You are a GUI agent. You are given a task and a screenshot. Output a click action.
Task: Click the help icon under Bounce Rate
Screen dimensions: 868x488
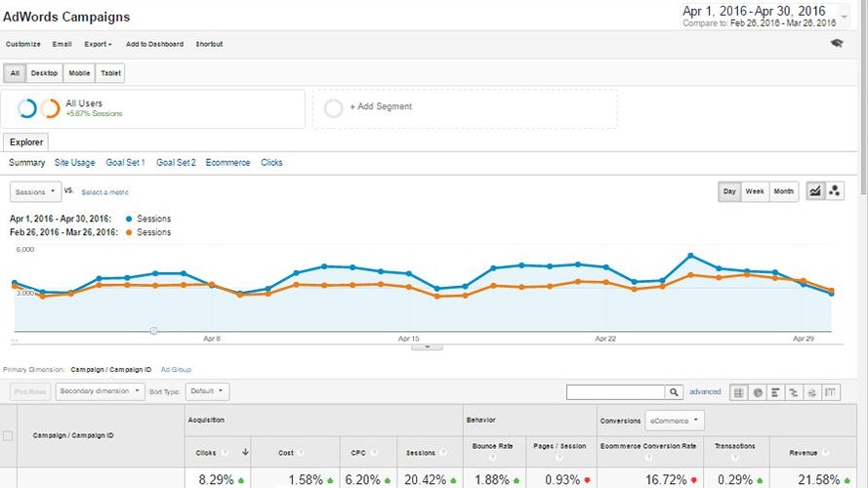(492, 457)
